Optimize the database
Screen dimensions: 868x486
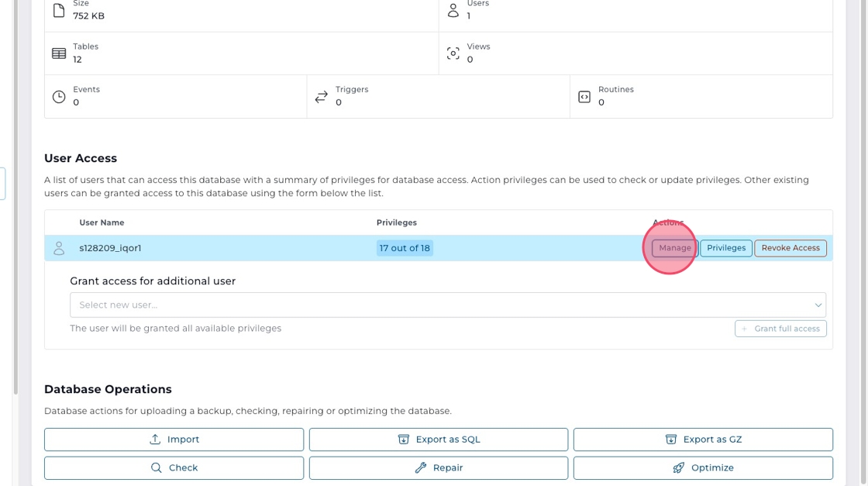tap(703, 468)
